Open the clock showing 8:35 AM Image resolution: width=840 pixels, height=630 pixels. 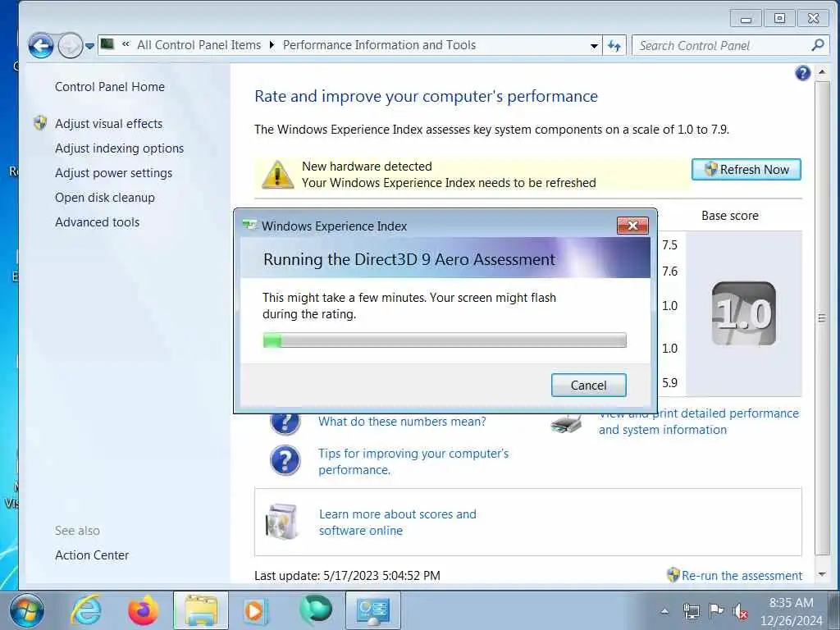[x=792, y=611]
